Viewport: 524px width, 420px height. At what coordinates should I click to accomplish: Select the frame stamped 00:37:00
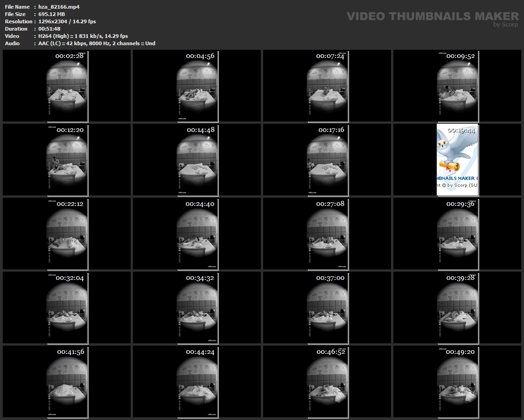327,307
